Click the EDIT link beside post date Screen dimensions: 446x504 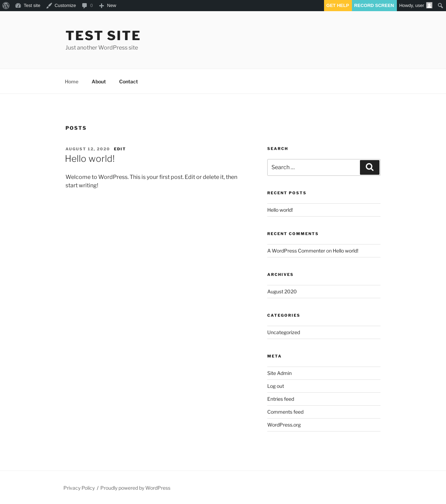(120, 149)
